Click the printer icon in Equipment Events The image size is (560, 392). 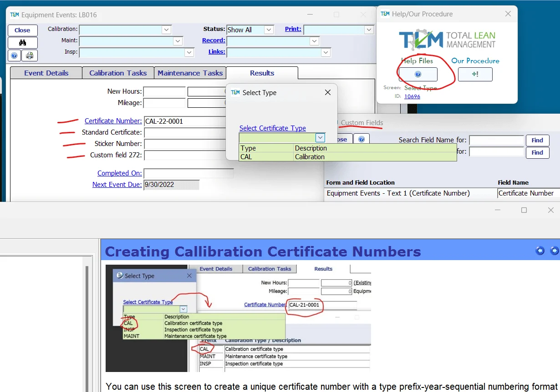[30, 55]
